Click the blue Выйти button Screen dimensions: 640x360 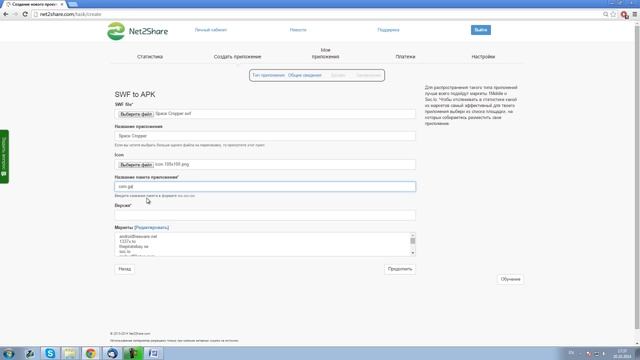coord(481,30)
